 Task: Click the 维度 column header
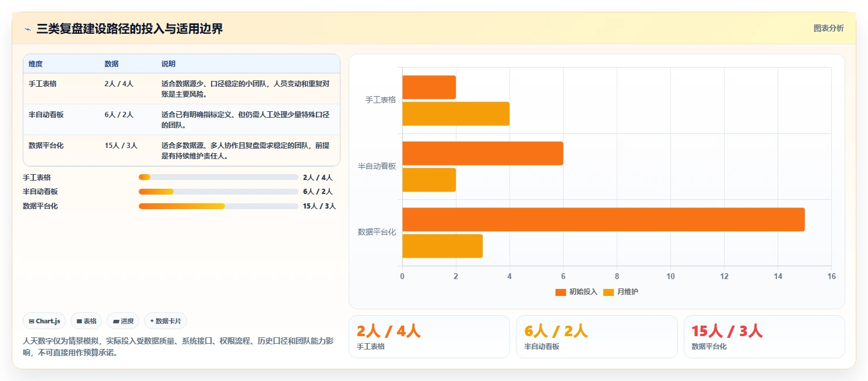(36, 64)
